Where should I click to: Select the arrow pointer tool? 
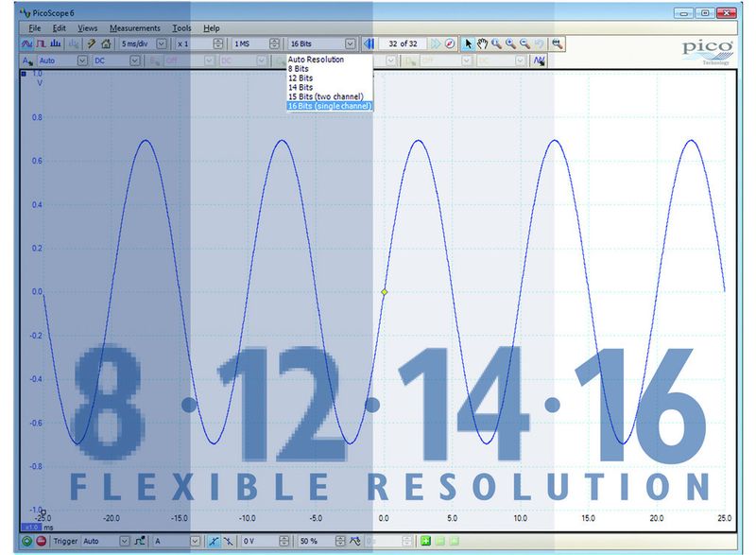[468, 43]
